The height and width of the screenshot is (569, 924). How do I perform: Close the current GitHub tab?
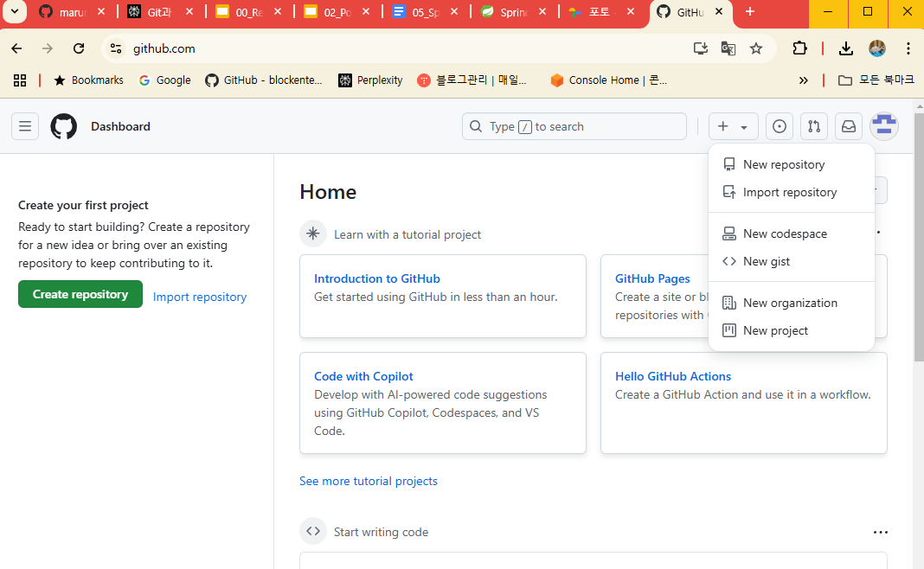[x=719, y=11]
